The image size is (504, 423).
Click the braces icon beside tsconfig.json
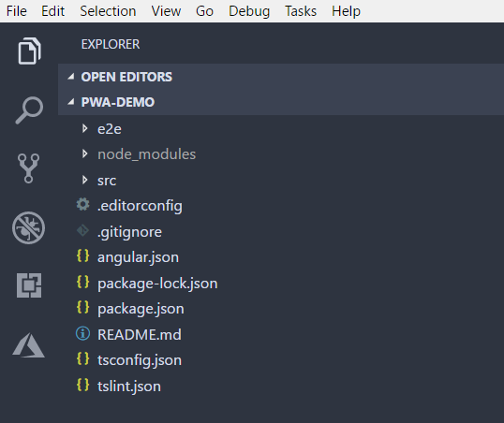pos(83,358)
